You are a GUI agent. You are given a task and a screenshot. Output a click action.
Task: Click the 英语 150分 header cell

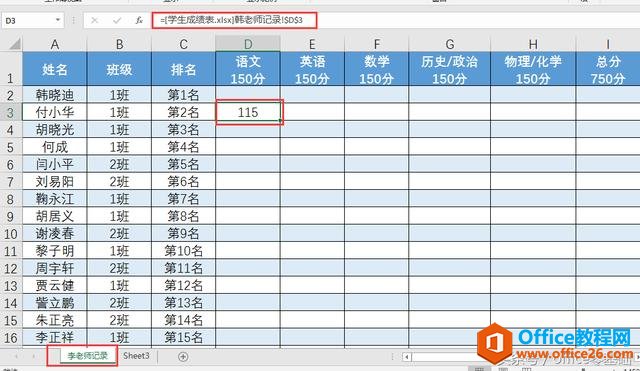[312, 69]
